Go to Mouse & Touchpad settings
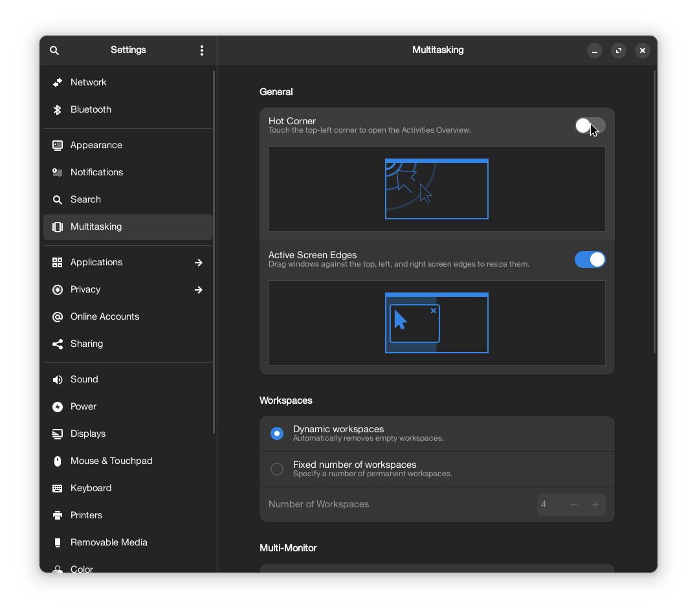 [x=111, y=461]
